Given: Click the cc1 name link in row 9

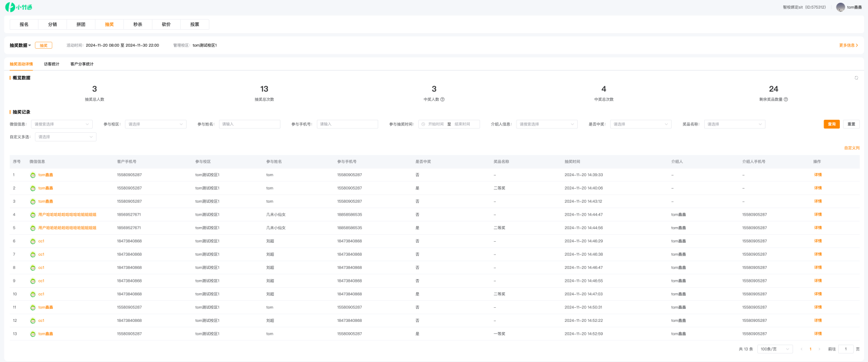Looking at the screenshot, I should (x=41, y=281).
